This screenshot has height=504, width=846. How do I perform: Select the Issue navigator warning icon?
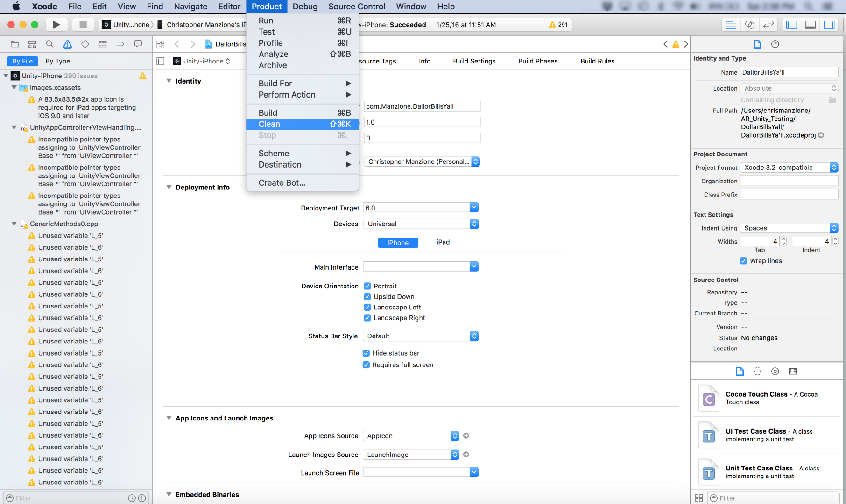(x=68, y=44)
